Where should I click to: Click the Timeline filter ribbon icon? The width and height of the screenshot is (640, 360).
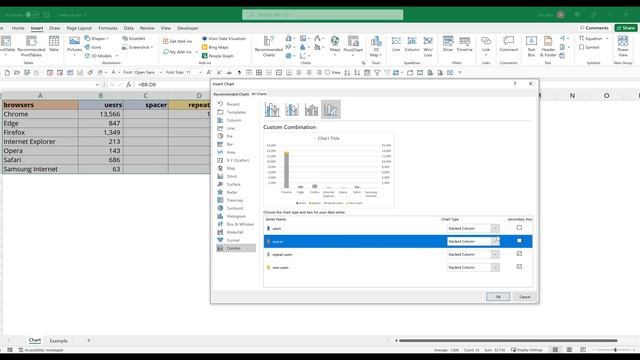coord(464,44)
